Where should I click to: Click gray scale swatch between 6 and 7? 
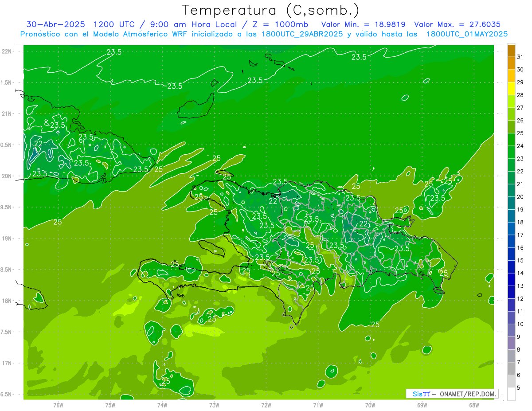pos(511,368)
